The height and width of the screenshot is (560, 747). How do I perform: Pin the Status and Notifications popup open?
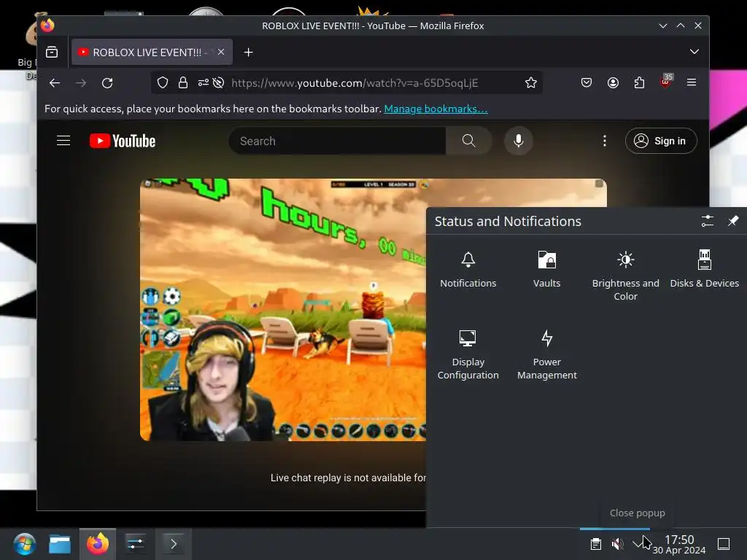pos(732,221)
